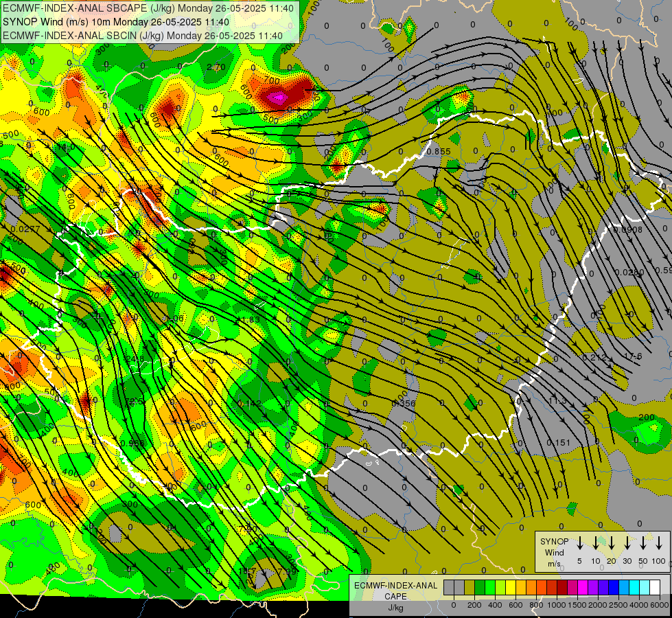Click the 1500 tick label in the CAPE legend
672x618 pixels.
(577, 605)
